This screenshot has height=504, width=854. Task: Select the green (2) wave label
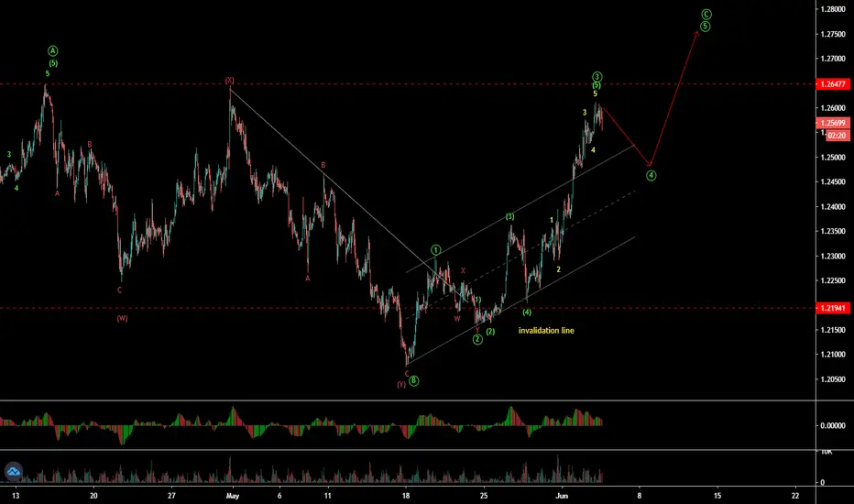(491, 332)
